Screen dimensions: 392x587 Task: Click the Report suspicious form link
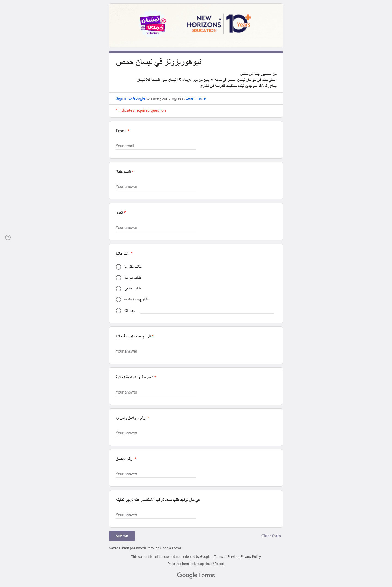[219, 564]
